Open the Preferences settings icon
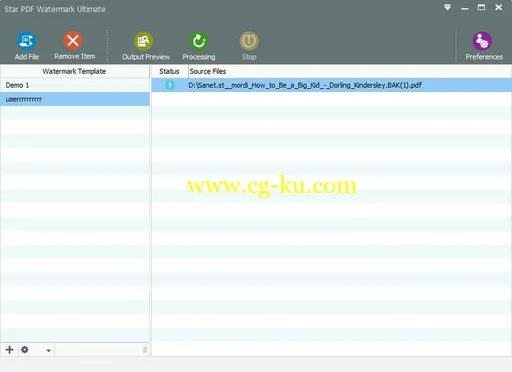 click(x=482, y=41)
